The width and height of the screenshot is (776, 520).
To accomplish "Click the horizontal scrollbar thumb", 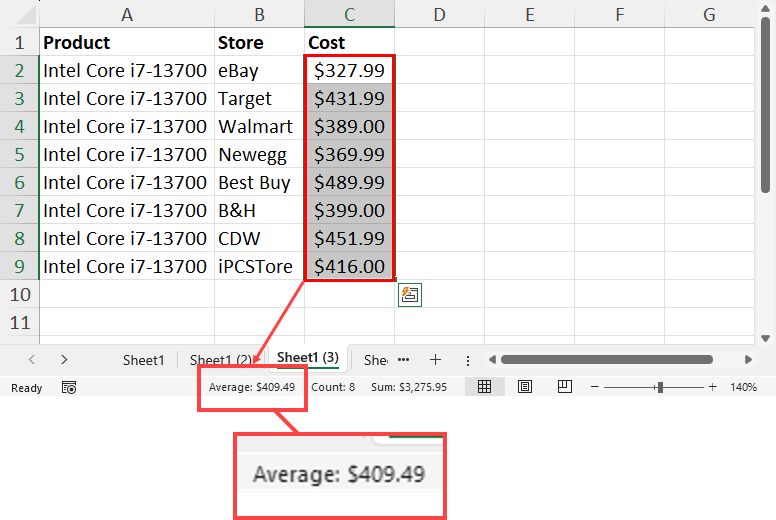I will (607, 360).
